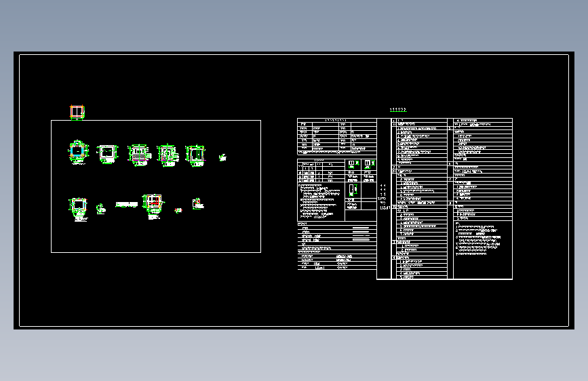Select the underlined title above the large table

398,110
